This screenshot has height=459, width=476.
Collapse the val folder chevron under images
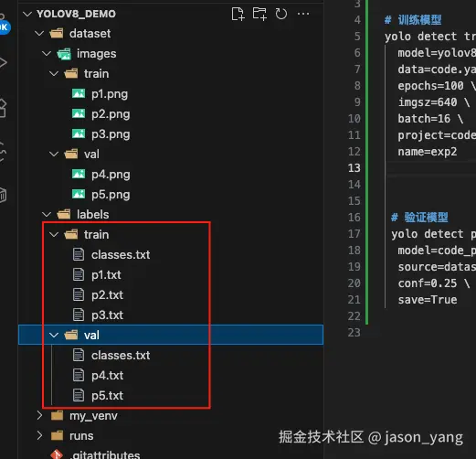(54, 154)
